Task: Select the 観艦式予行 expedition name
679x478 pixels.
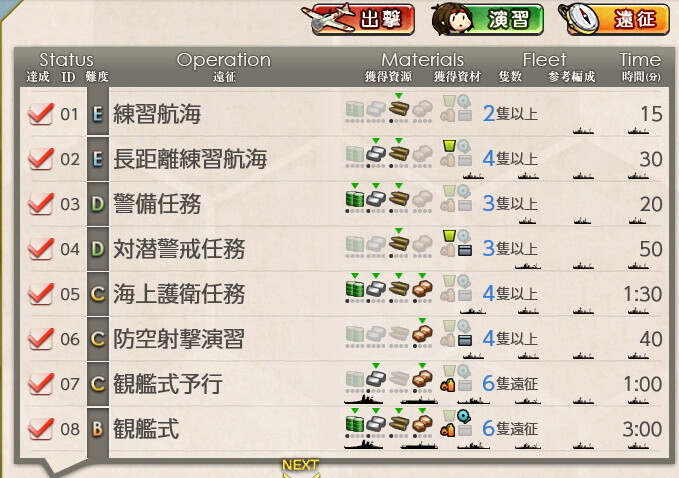Action: click(x=168, y=384)
